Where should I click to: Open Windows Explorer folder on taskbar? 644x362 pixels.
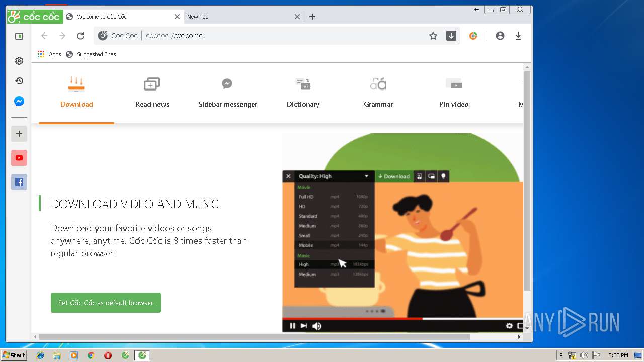coord(57,355)
